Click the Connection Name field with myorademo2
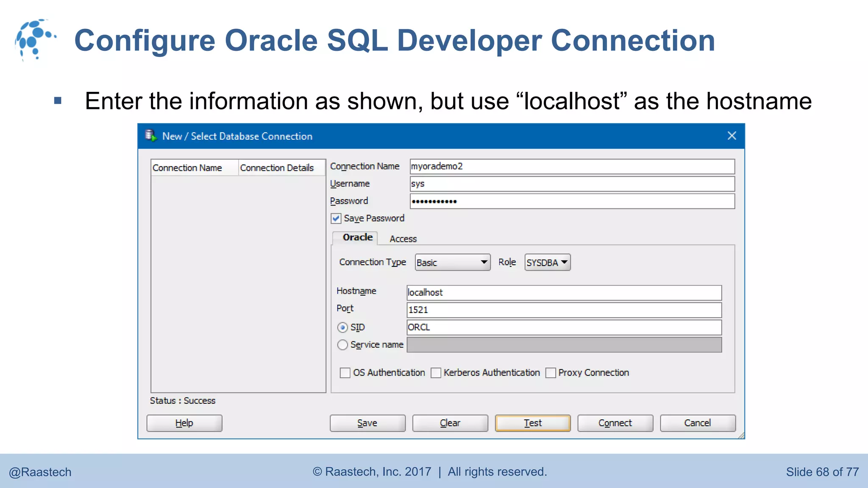Screen dimensions: 868x488 (x=572, y=166)
